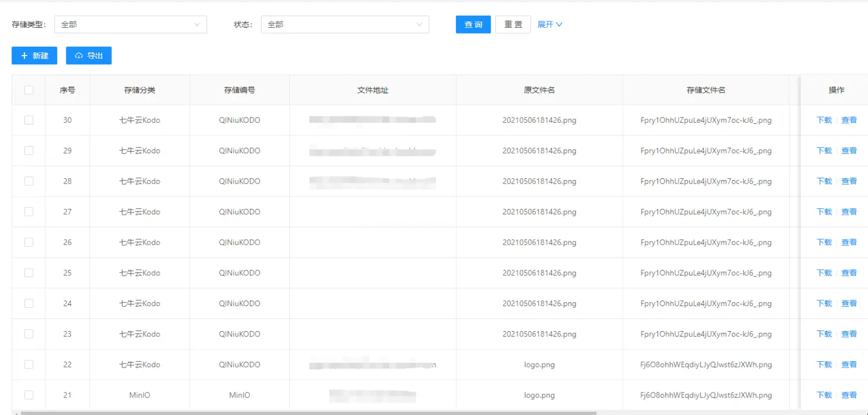Image resolution: width=868 pixels, height=415 pixels.
Task: Download the file in row 24
Action: point(824,303)
